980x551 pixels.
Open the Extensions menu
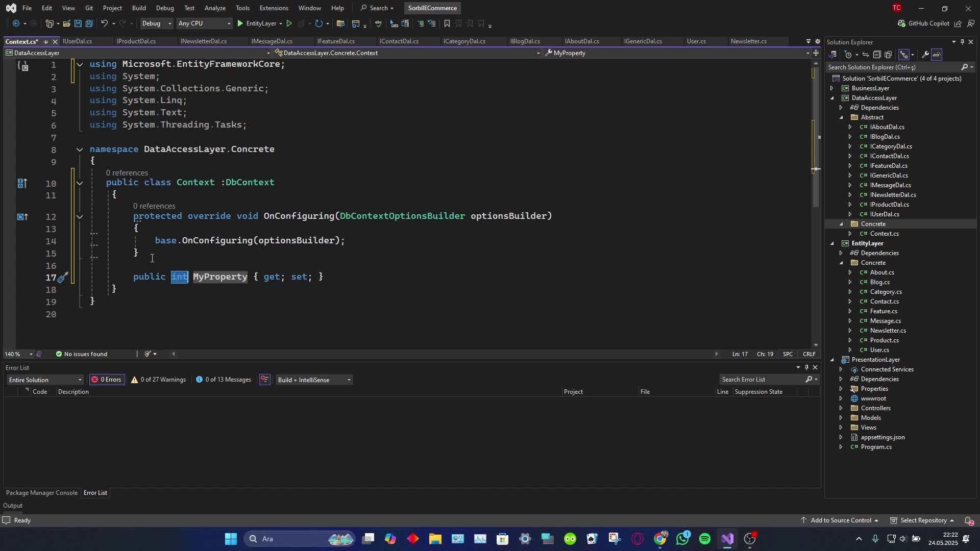(x=274, y=8)
